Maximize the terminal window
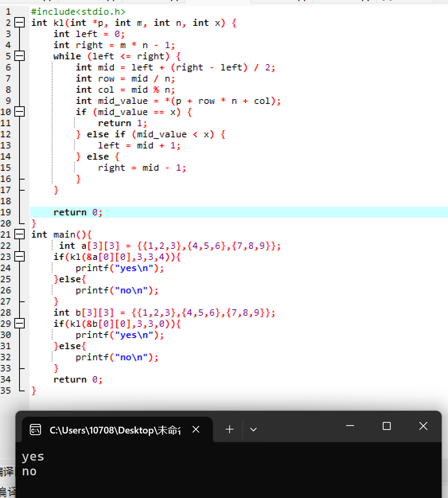This screenshot has height=498, width=448. click(x=387, y=426)
